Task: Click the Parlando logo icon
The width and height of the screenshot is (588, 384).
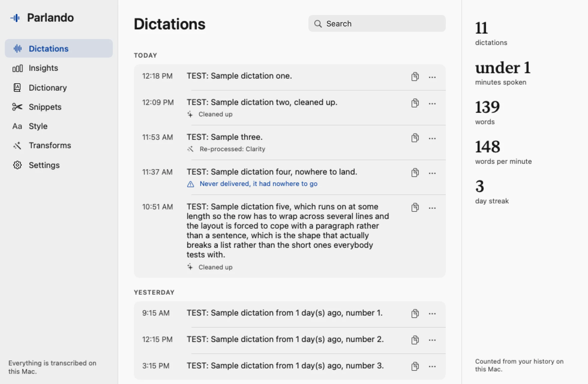Action: pos(15,18)
